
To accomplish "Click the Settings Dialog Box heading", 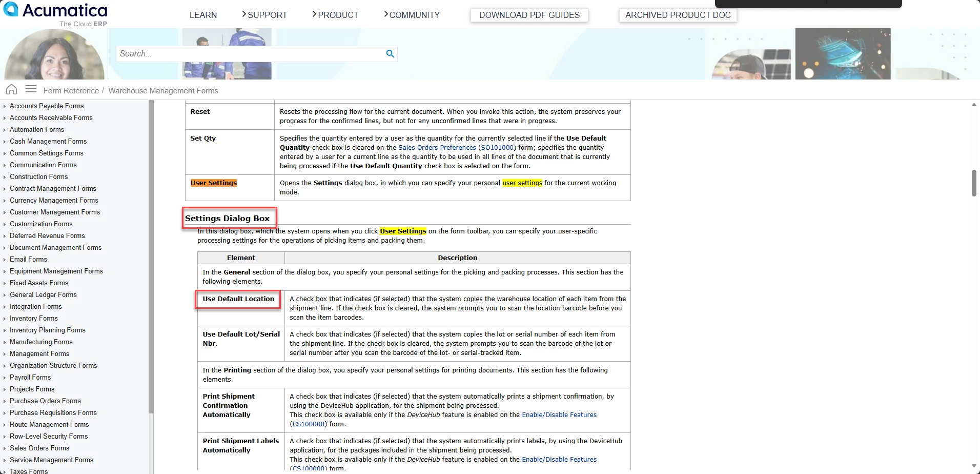I will click(x=227, y=218).
